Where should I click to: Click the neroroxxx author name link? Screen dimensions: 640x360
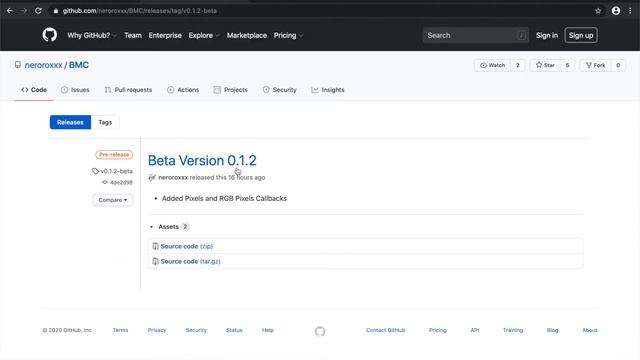pos(173,178)
